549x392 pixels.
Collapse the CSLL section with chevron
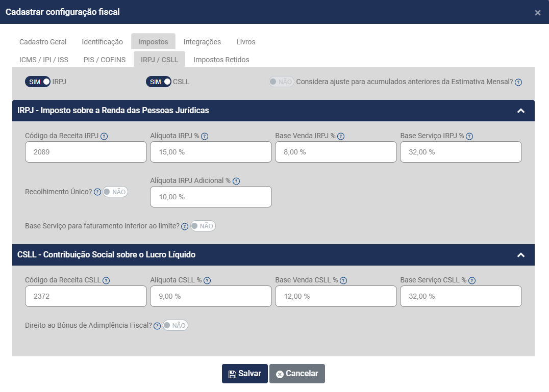(521, 255)
